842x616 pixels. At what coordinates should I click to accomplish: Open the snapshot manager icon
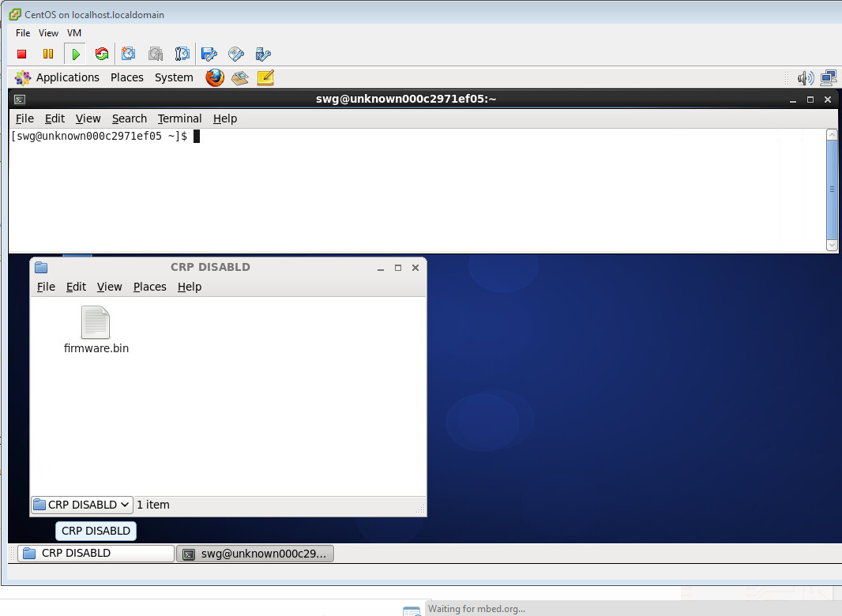pos(182,54)
